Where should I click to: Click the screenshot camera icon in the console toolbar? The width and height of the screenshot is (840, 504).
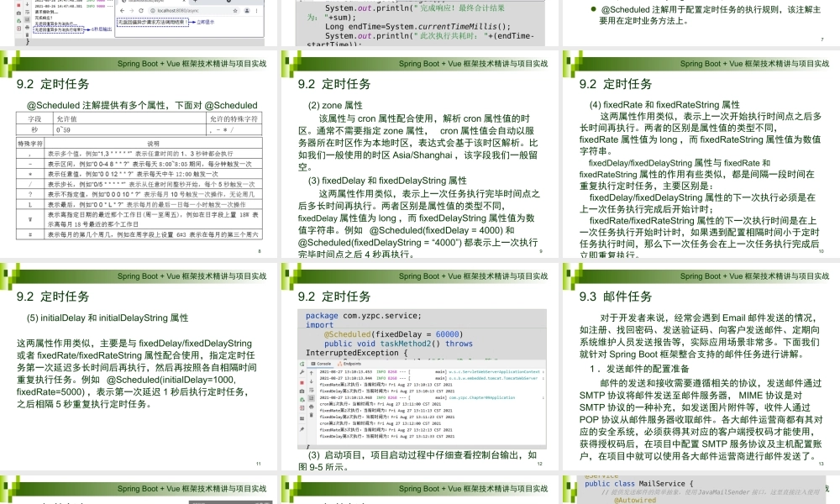[302, 391]
